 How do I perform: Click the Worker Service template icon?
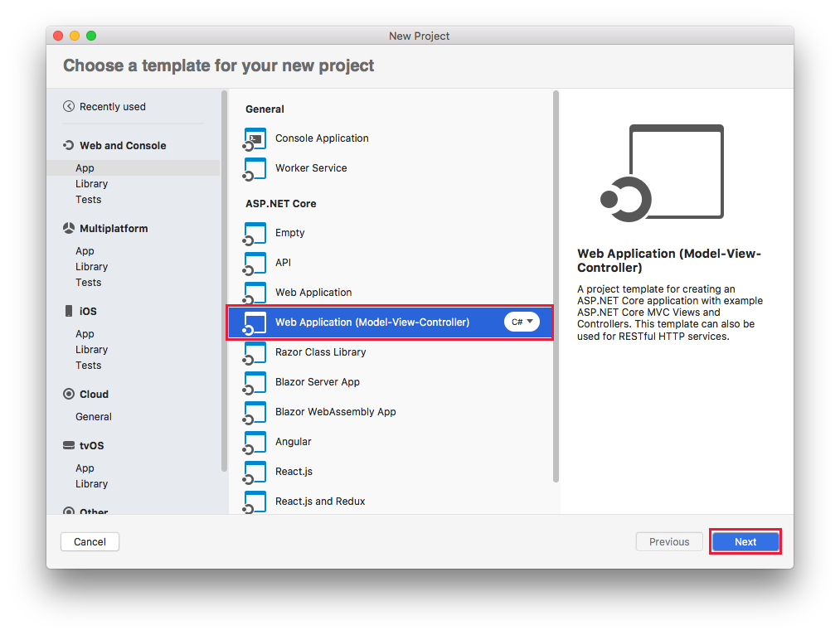254,168
